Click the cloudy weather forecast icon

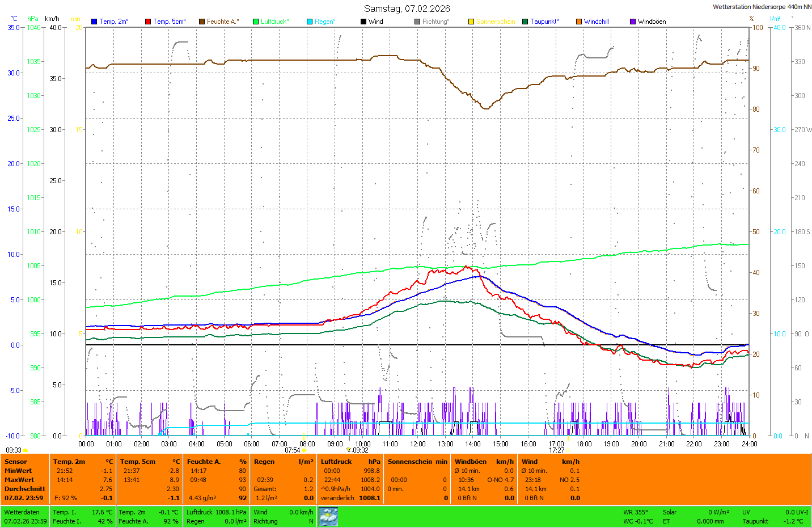(x=328, y=517)
